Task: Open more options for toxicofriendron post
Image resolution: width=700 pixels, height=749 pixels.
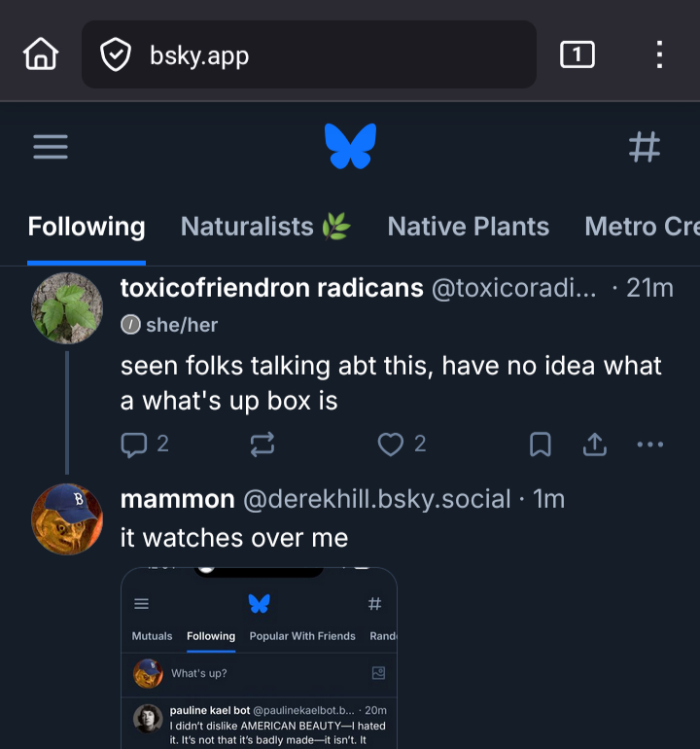Action: pos(649,445)
